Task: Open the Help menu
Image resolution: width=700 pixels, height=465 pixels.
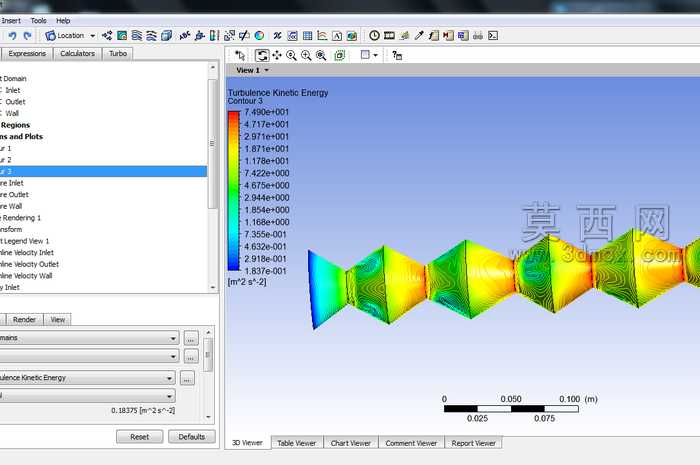Action: [63, 21]
